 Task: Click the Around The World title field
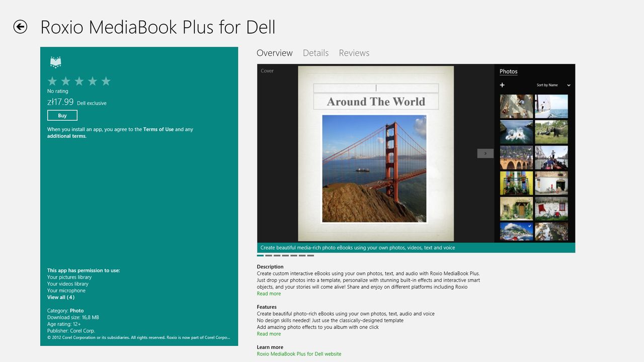376,102
